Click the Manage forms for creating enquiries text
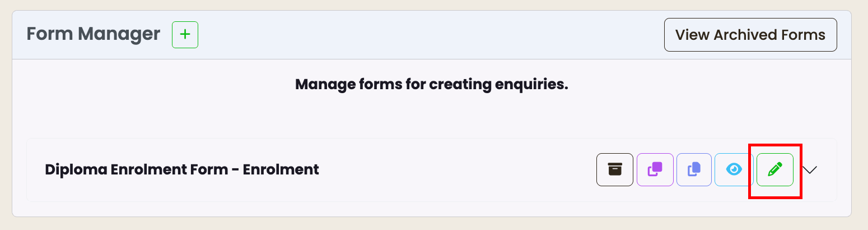Viewport: 868px width, 230px height. pyautogui.click(x=432, y=85)
